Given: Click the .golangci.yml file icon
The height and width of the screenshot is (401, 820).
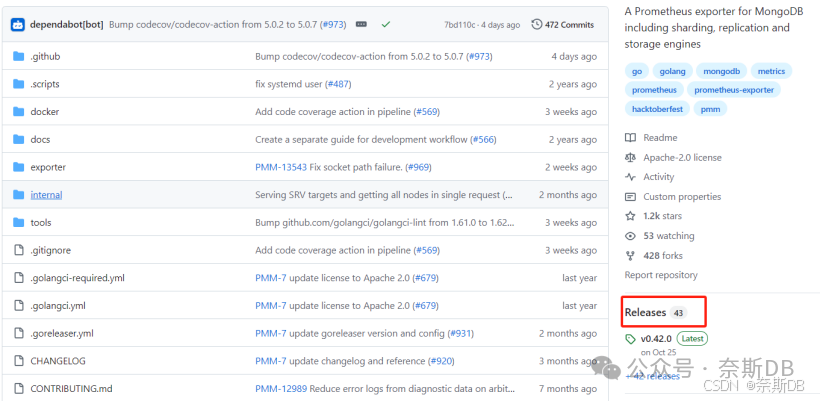Looking at the screenshot, I should click(x=19, y=305).
